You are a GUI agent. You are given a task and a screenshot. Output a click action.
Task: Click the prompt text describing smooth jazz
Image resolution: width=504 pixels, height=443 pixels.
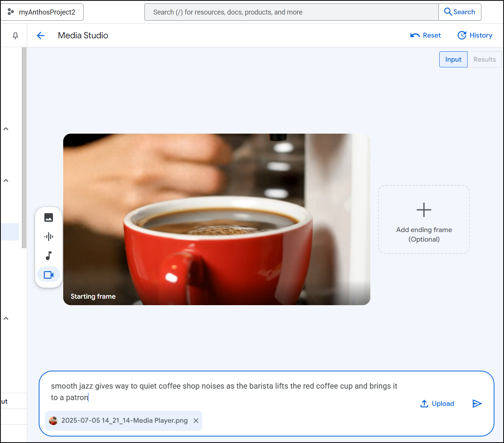[224, 392]
